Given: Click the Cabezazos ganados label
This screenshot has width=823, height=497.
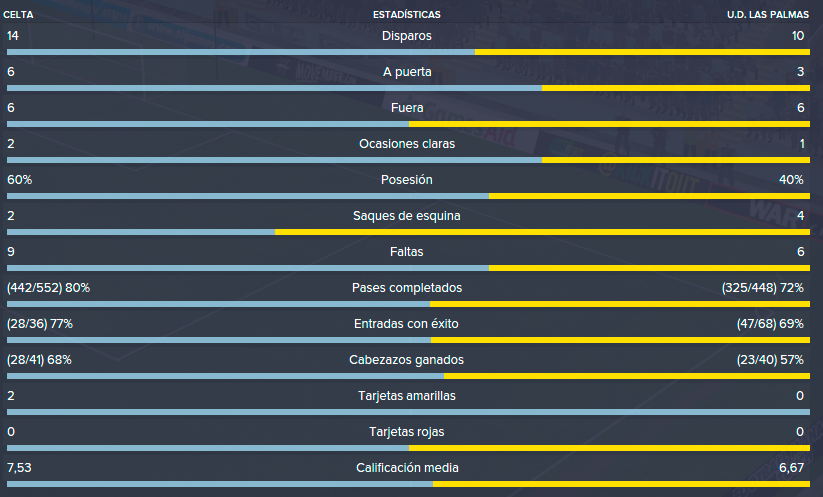Looking at the screenshot, I should 407,359.
